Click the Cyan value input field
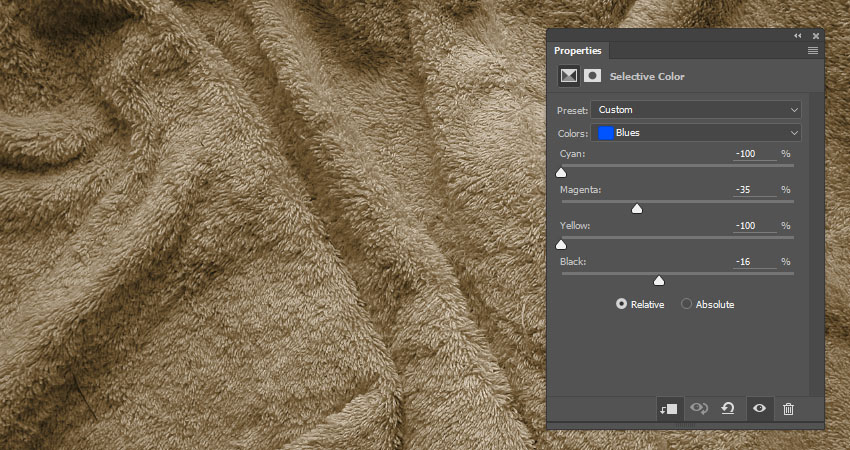 coord(755,154)
